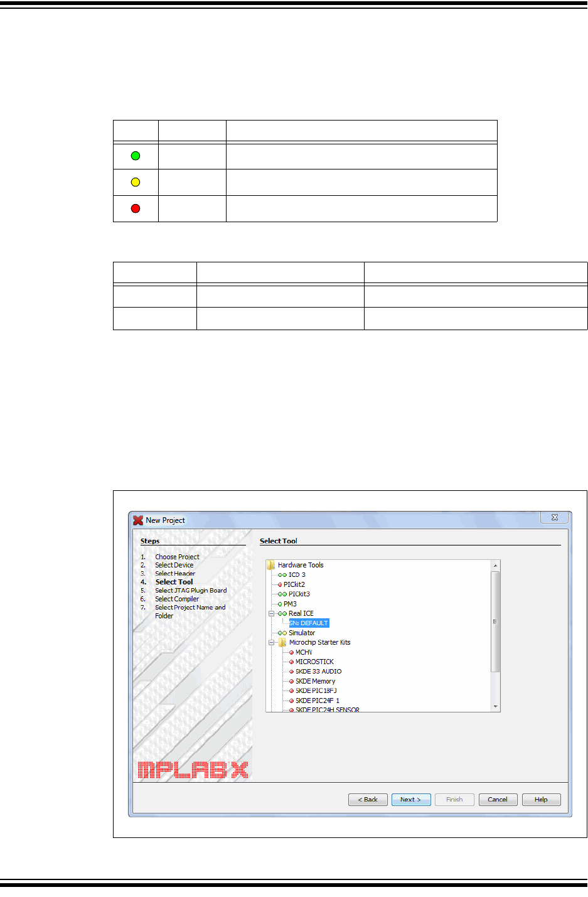This screenshot has width=588, height=897.
Task: Click Select Project Name and Folder step
Action: click(190, 611)
